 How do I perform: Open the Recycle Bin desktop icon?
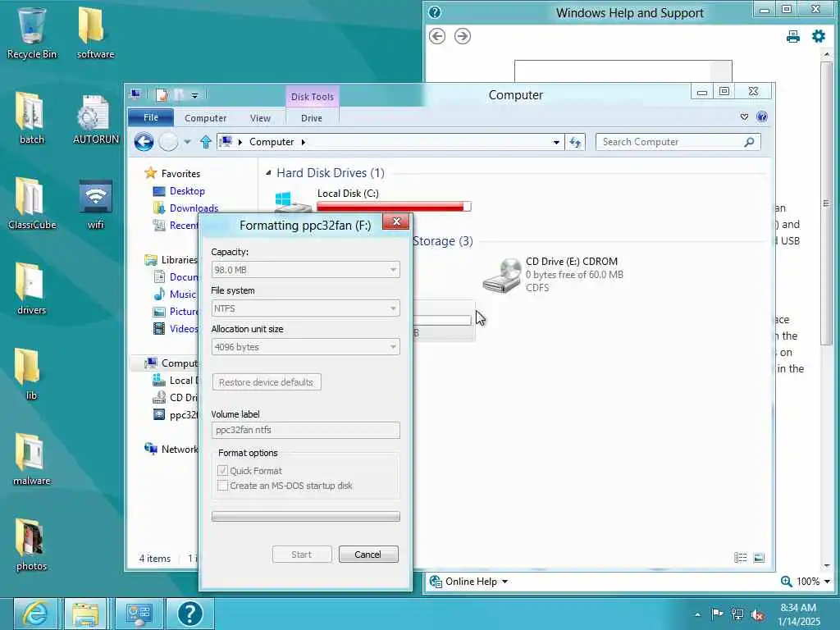click(x=32, y=32)
